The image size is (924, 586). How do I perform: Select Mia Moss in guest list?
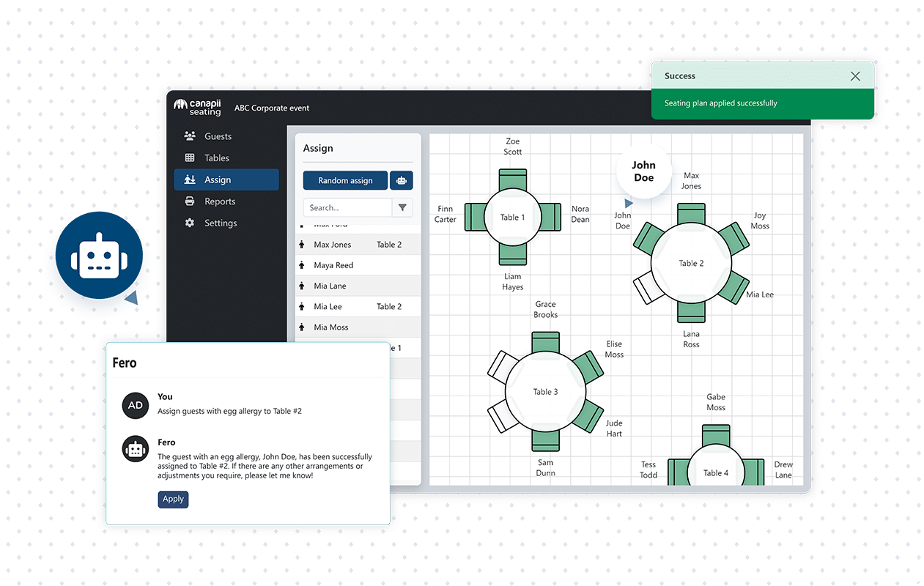[358, 327]
